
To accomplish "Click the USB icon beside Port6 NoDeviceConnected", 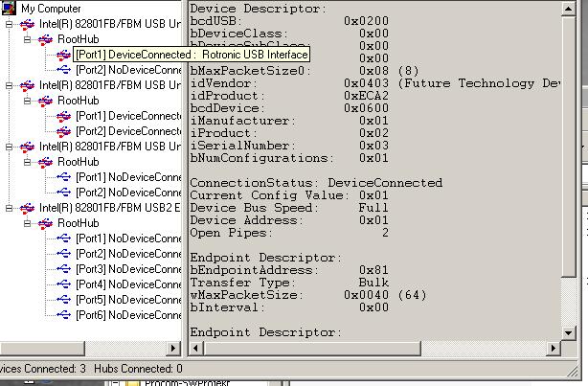I will pyautogui.click(x=64, y=315).
